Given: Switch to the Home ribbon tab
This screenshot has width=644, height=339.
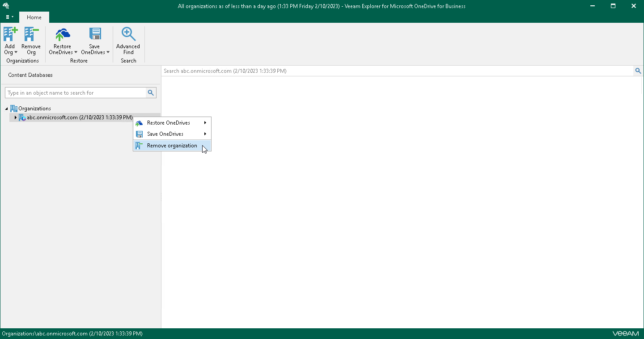Looking at the screenshot, I should [34, 17].
